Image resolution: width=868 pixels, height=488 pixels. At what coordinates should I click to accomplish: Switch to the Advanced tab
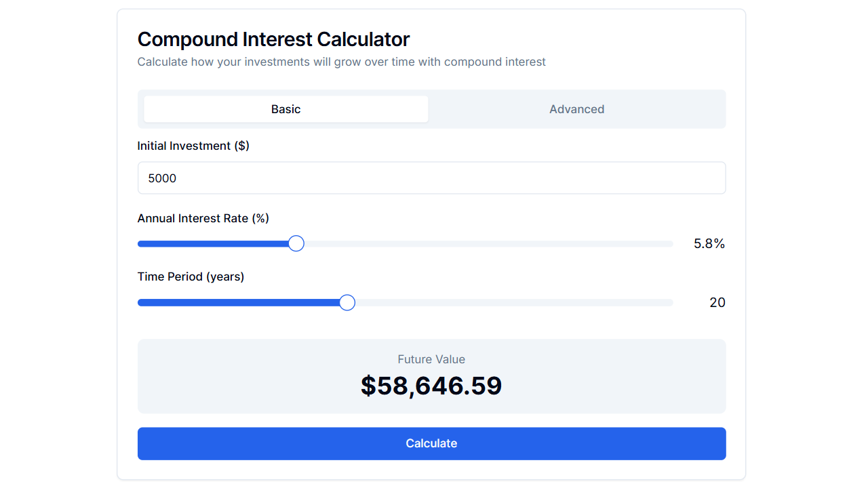tap(577, 109)
